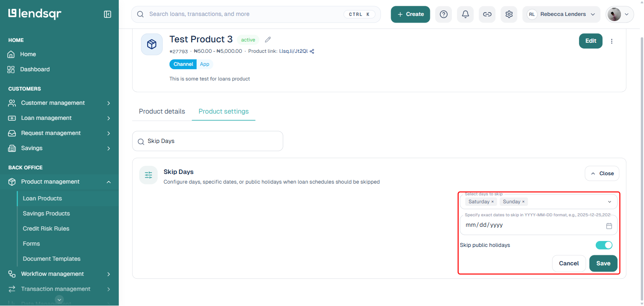644x306 pixels.
Task: Click the pencil icon beside Test Product 3
Action: [268, 39]
